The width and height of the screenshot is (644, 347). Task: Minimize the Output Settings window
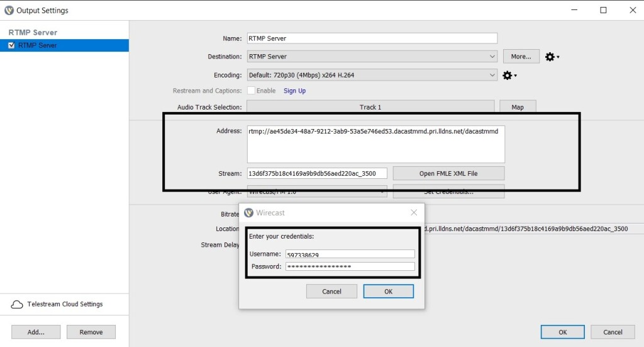click(x=574, y=10)
